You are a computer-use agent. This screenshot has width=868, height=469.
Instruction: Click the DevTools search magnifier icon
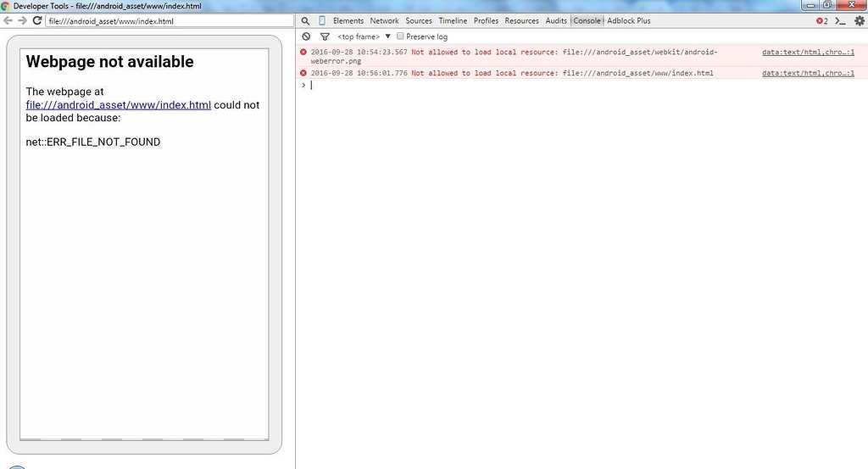pos(305,21)
